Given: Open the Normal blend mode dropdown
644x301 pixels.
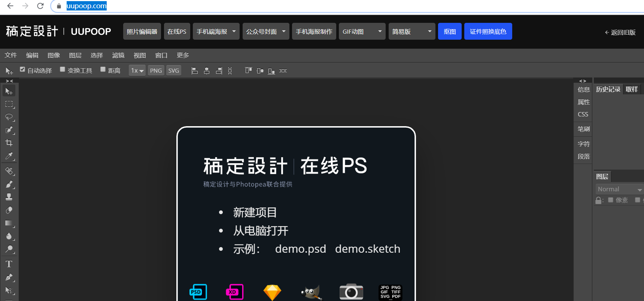Looking at the screenshot, I should (x=619, y=189).
